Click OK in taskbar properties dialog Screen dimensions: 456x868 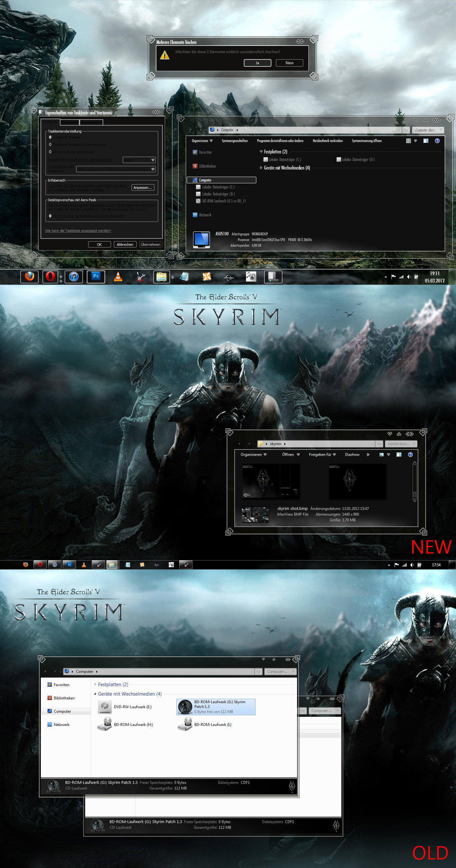pos(99,245)
